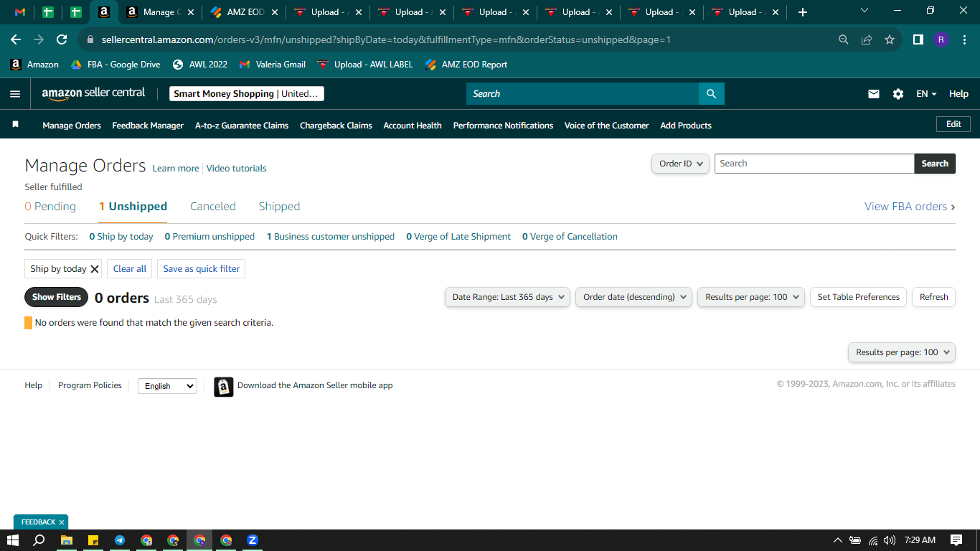Open the Upload - AWL LABEL bookmark
980x551 pixels.
click(365, 65)
